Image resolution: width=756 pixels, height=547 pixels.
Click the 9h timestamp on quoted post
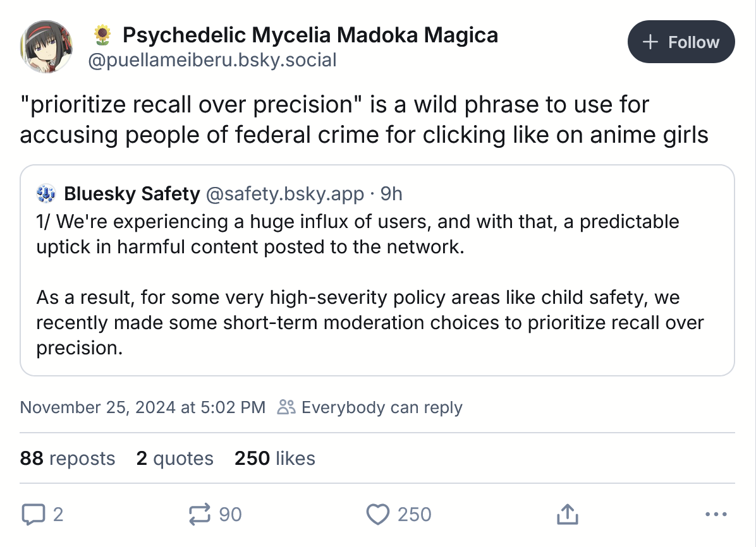391,193
